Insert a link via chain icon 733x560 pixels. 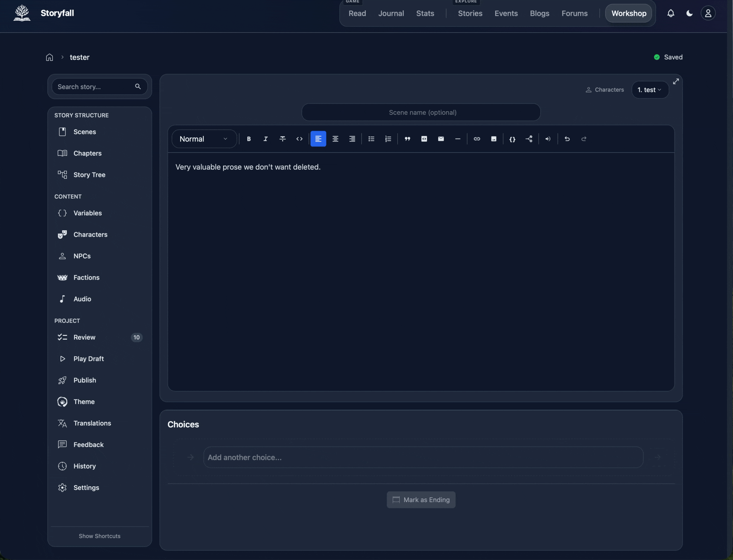(477, 139)
